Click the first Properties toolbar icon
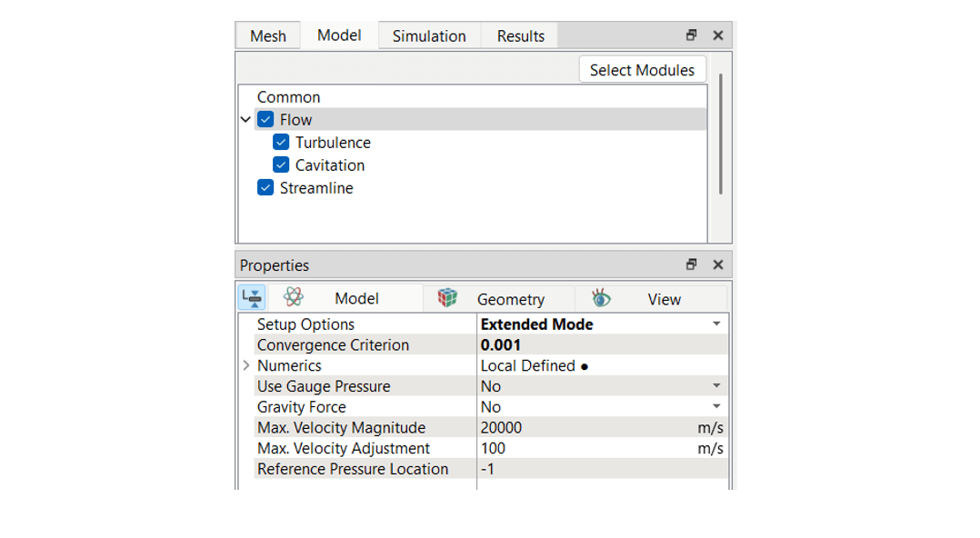 (x=252, y=297)
